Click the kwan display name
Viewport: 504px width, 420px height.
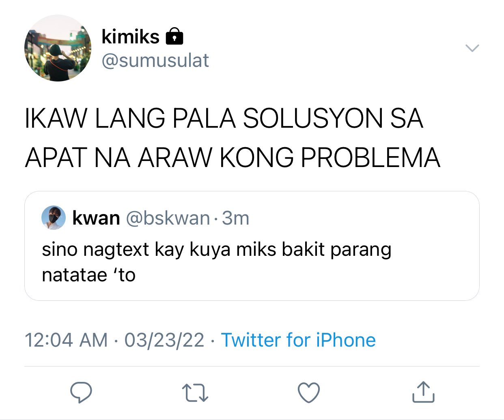(x=96, y=218)
